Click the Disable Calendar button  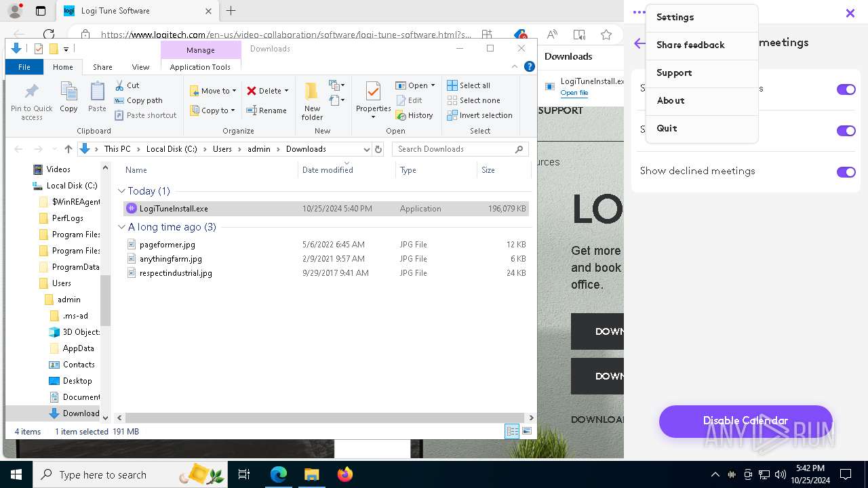pos(745,421)
